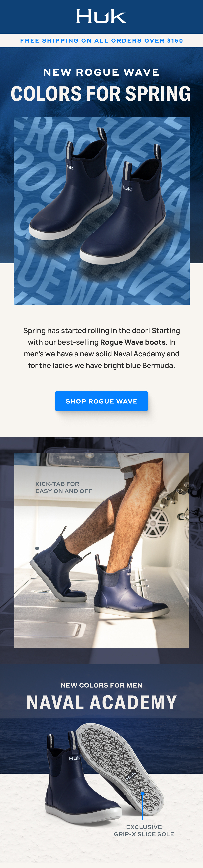Click the Huk logo on right hero boot
Viewport: 203px width, 868px height.
[x=127, y=188]
